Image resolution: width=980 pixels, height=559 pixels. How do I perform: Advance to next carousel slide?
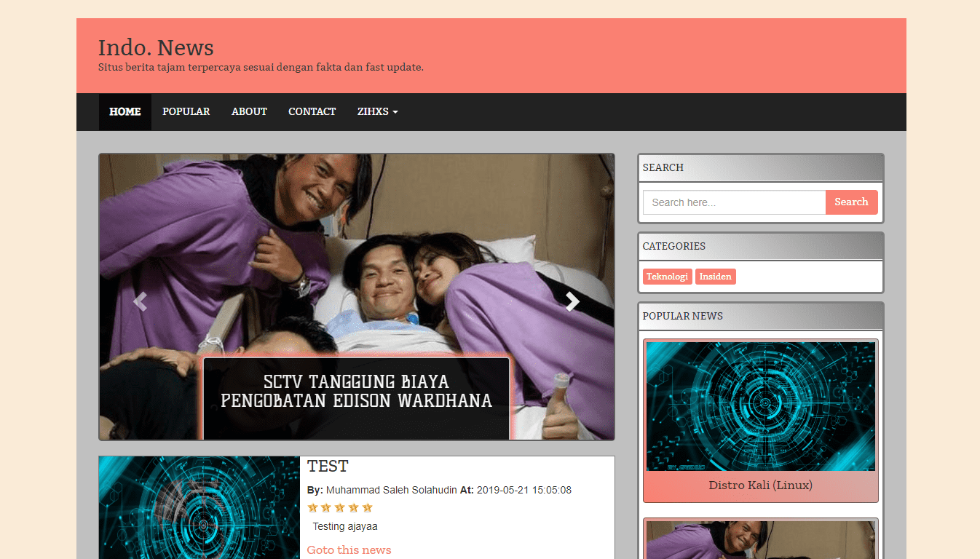(573, 301)
